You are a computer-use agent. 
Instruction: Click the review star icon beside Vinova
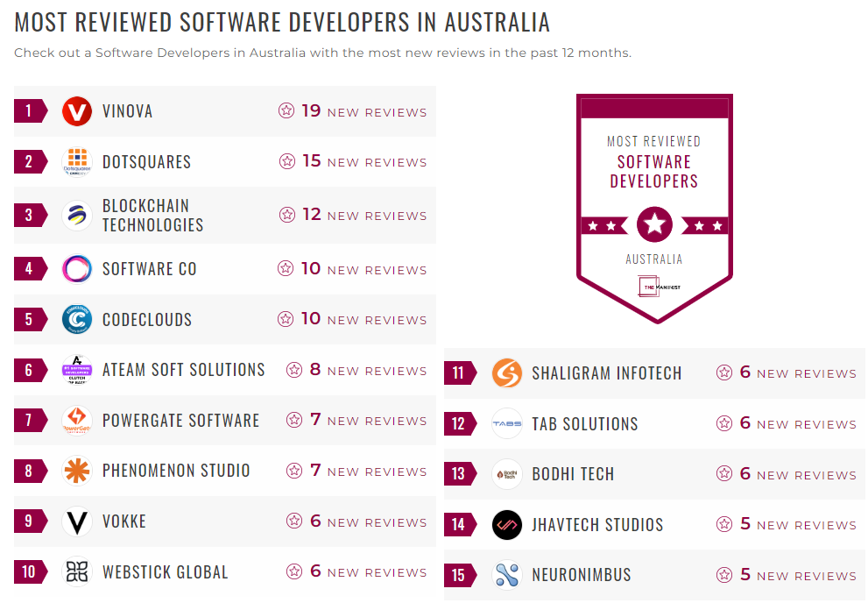(x=286, y=111)
